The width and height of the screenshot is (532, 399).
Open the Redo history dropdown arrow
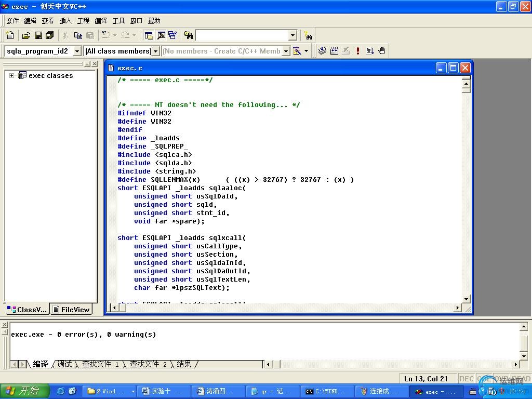(135, 35)
